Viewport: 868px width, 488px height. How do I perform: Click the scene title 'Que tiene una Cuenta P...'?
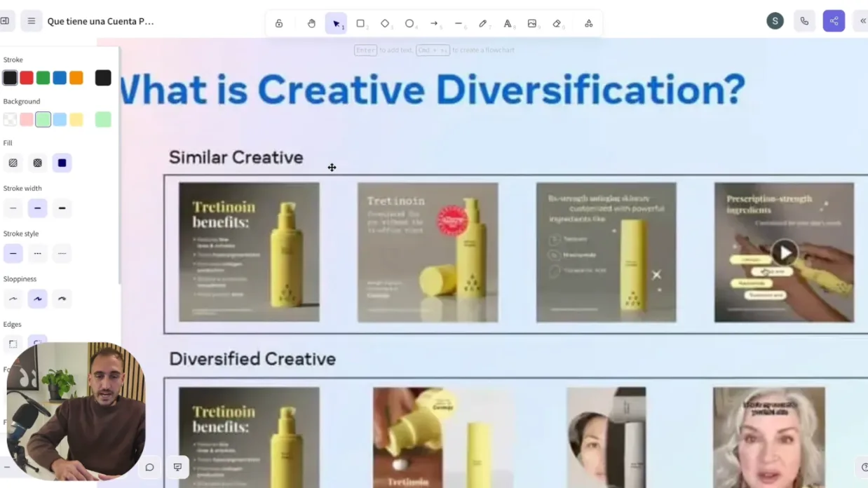point(100,21)
